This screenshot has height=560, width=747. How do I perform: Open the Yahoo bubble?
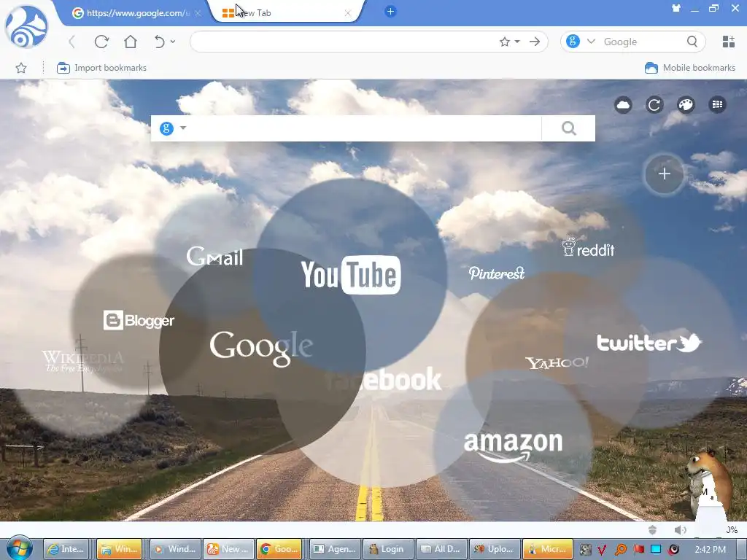[x=557, y=363]
